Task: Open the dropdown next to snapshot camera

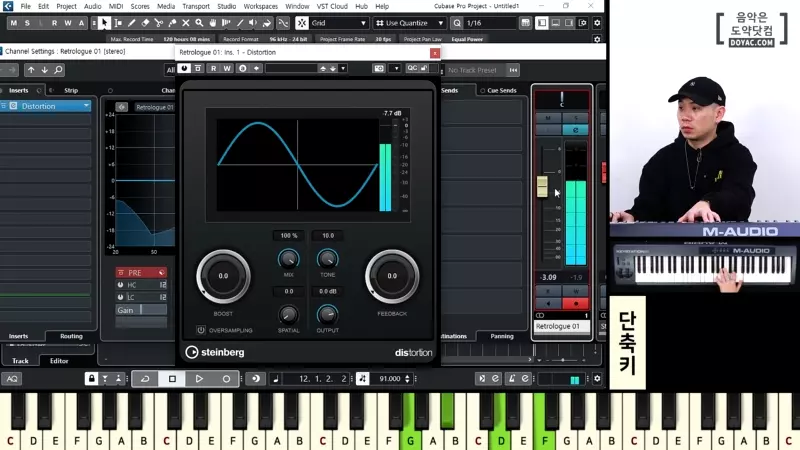Action: tap(396, 68)
